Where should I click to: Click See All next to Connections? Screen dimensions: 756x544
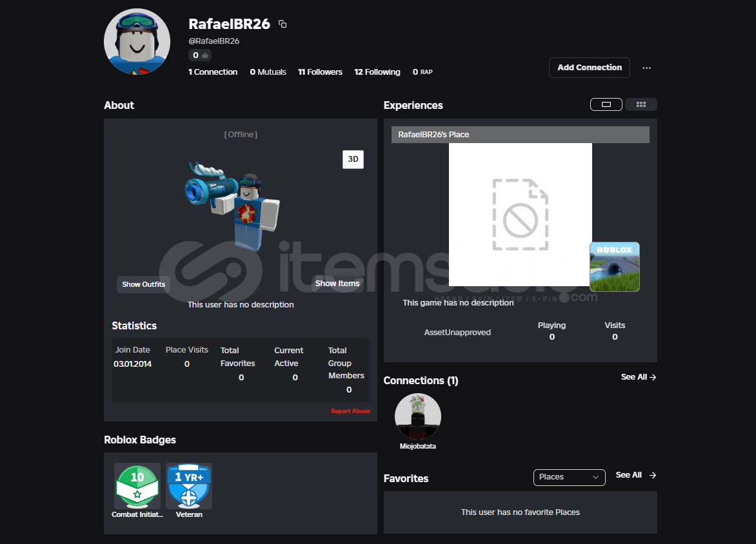pos(639,377)
